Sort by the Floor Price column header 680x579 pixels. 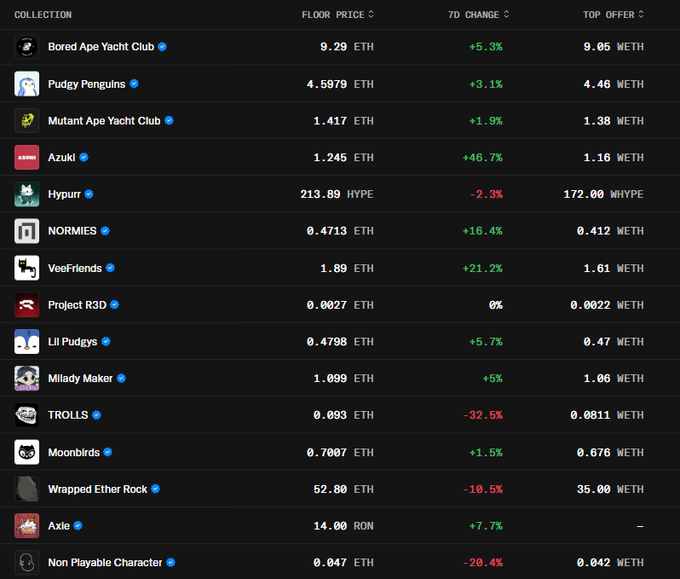click(337, 15)
